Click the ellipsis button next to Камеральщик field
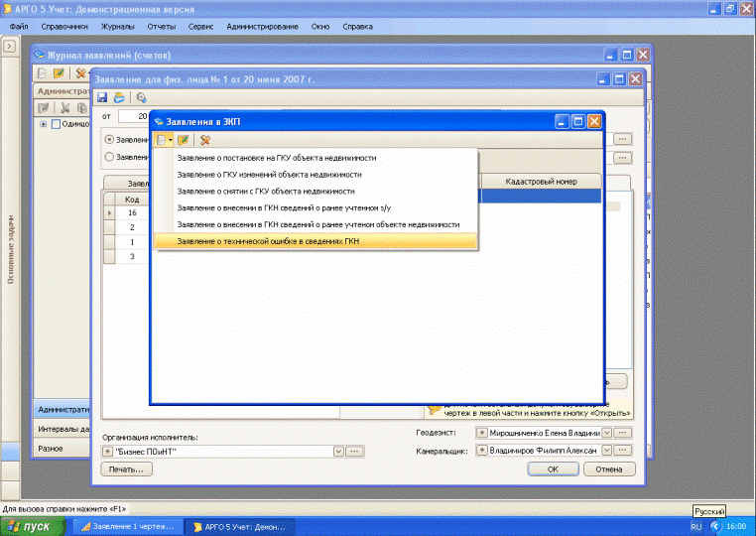This screenshot has height=536, width=756. coord(622,450)
